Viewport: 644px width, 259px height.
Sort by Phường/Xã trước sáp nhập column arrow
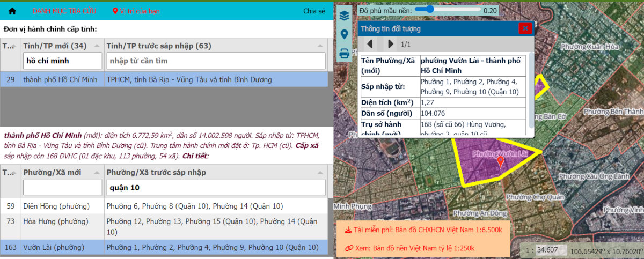click(320, 172)
